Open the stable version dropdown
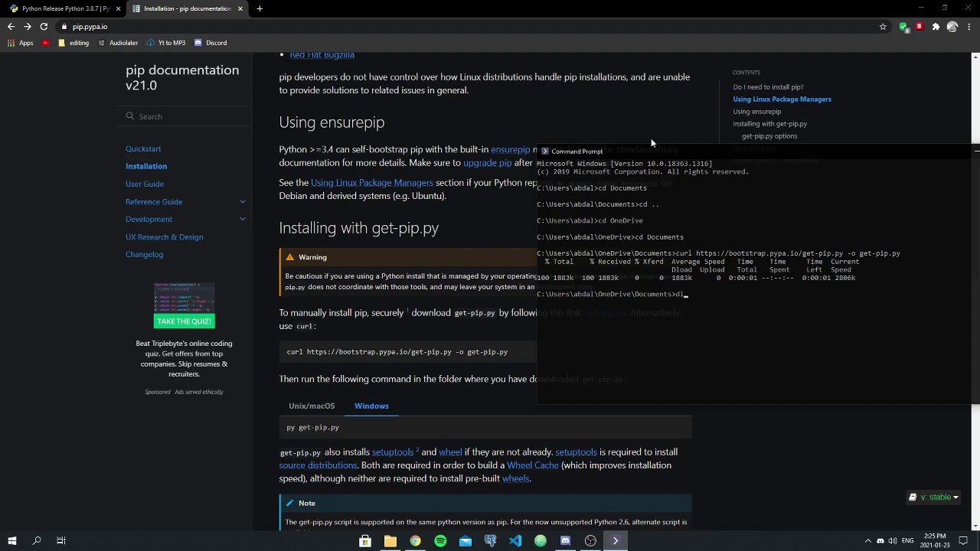 click(x=934, y=497)
